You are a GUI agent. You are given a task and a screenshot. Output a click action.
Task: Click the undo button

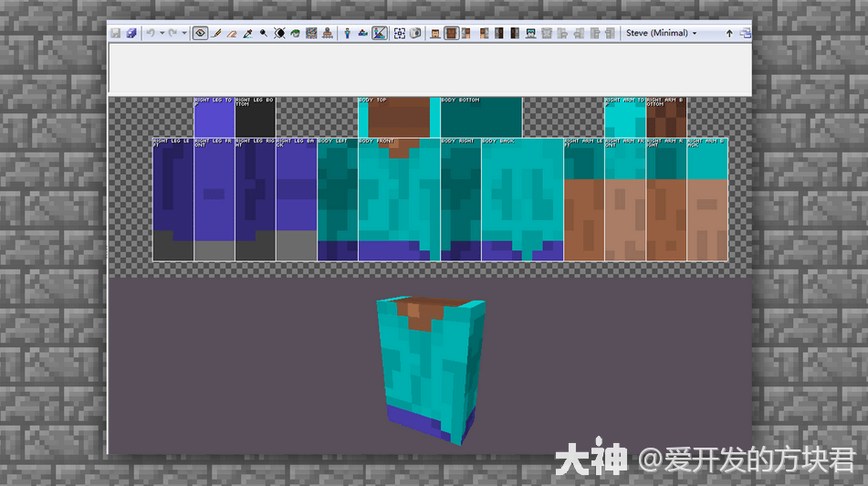pyautogui.click(x=151, y=33)
